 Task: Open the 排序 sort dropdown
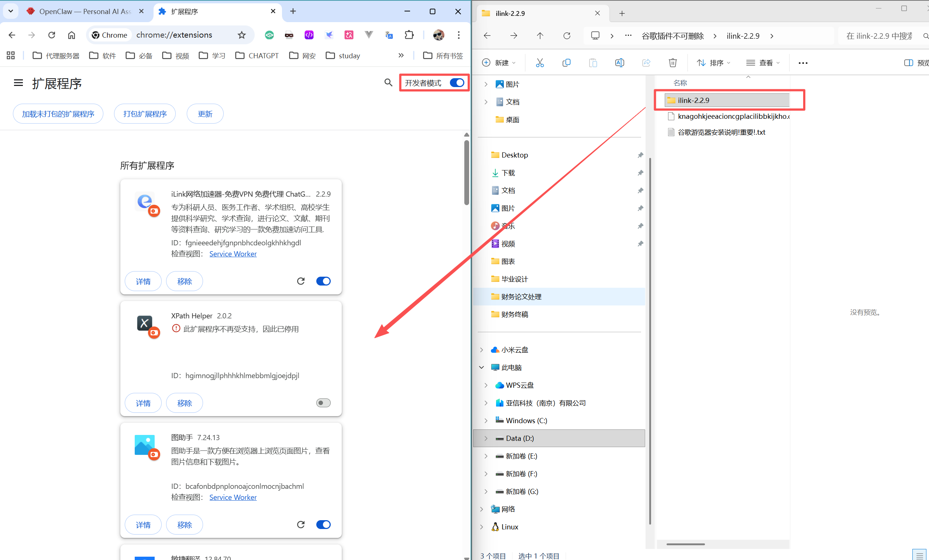713,63
